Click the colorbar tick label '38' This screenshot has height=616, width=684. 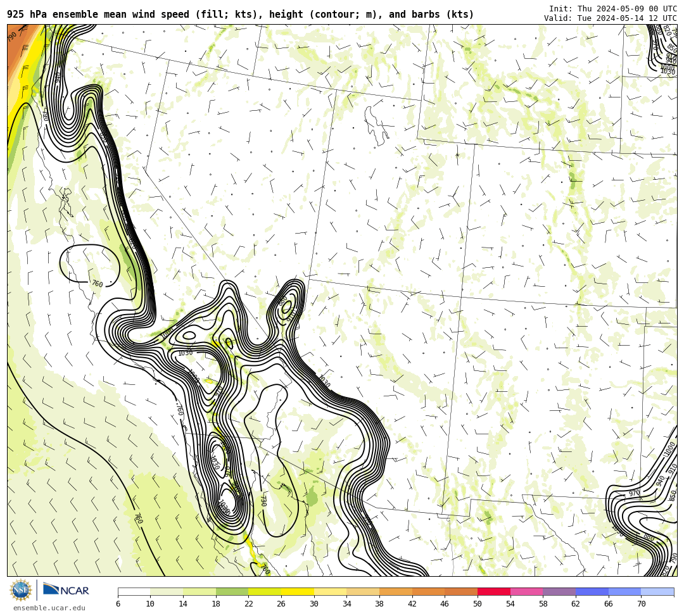(x=379, y=604)
